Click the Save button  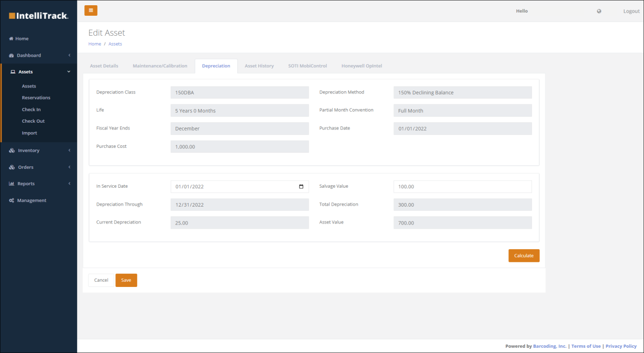[126, 280]
